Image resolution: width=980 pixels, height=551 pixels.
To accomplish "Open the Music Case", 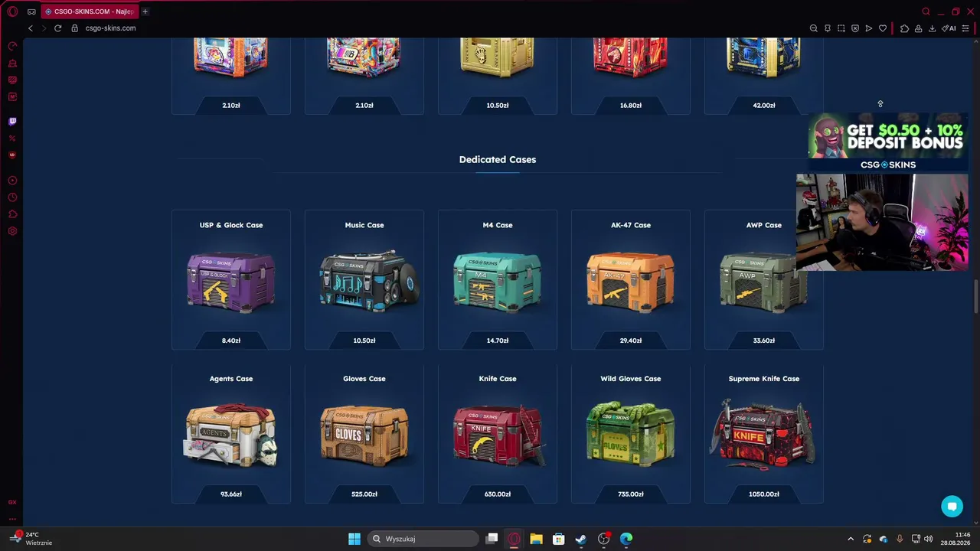I will point(364,279).
